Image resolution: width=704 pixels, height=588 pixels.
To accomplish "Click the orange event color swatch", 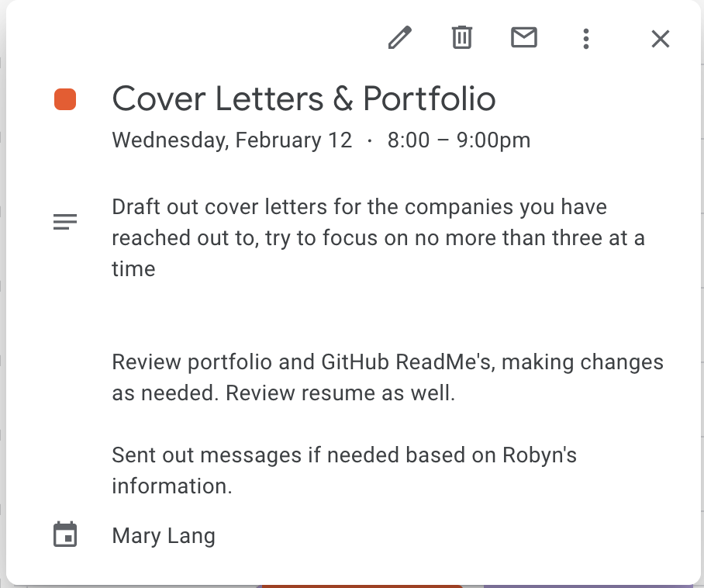I will [x=65, y=99].
